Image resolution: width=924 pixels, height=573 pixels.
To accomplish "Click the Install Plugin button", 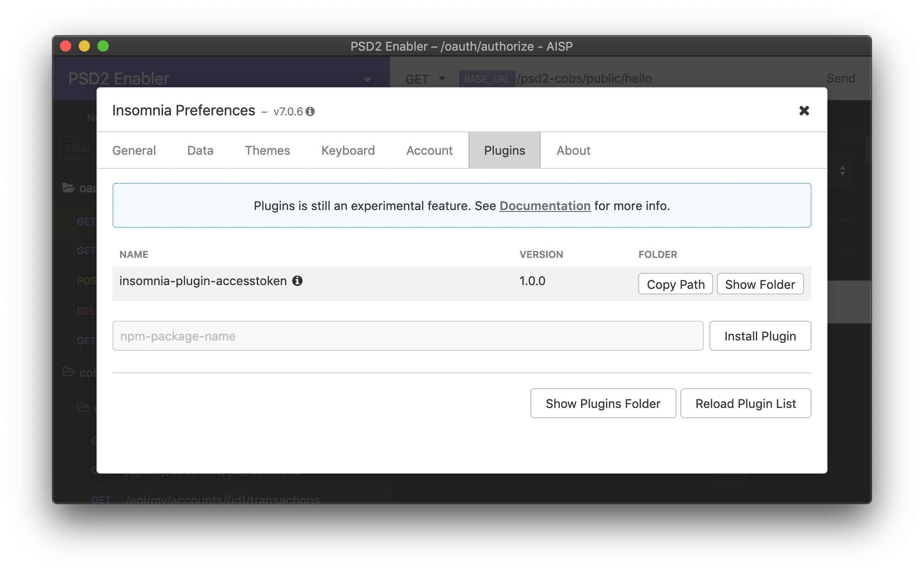I will pos(760,336).
